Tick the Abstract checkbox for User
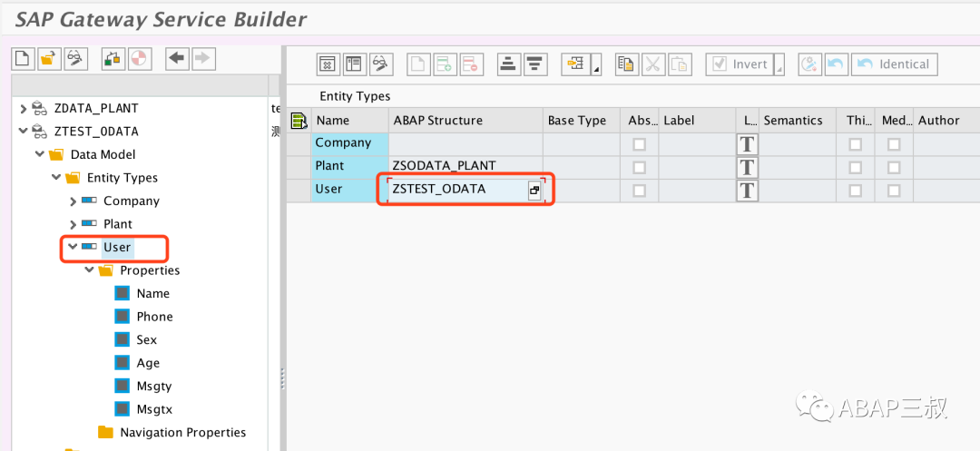This screenshot has height=451, width=980. (639, 191)
